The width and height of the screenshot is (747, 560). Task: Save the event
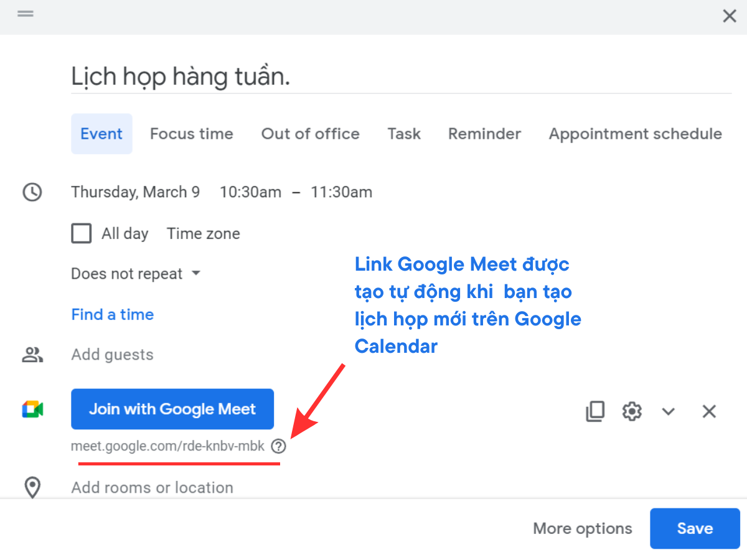pyautogui.click(x=695, y=528)
